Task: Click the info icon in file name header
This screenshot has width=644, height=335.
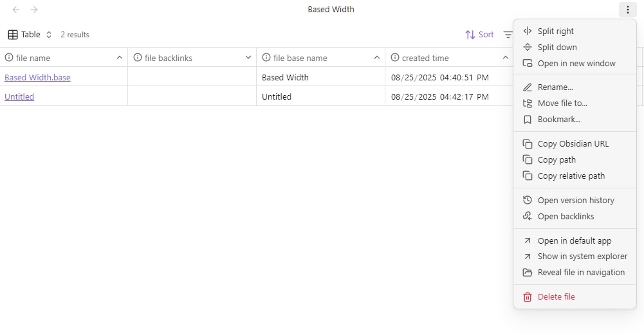Action: tap(8, 57)
